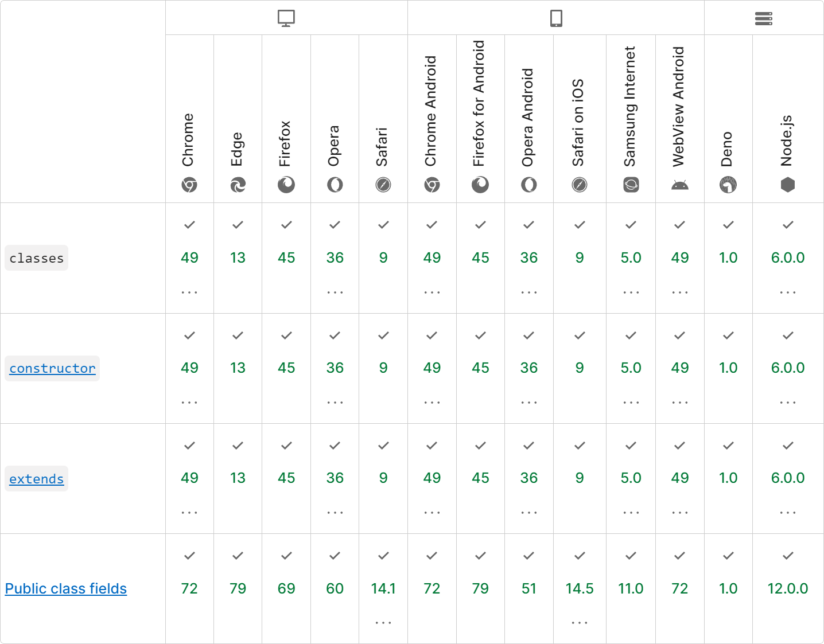
Task: Expand Safari notes for Public class fields
Action: (383, 622)
